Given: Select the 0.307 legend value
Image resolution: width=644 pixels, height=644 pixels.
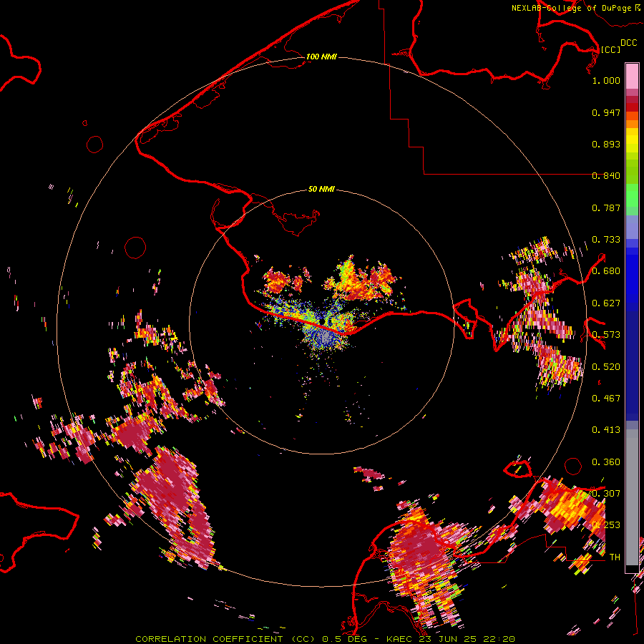Looking at the screenshot, I should coord(606,494).
